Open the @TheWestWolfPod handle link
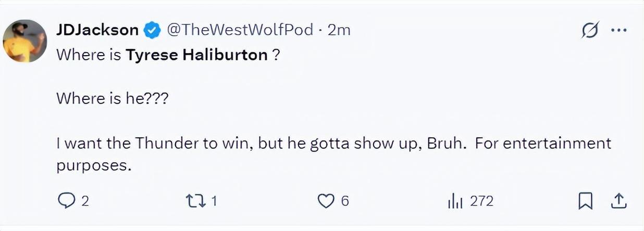 (x=239, y=30)
